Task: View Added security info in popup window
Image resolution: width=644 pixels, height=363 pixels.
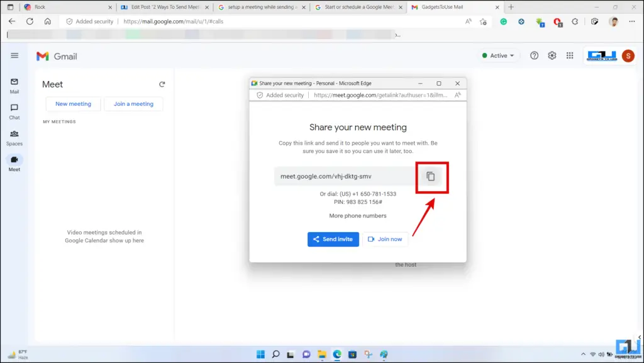Action: click(280, 95)
